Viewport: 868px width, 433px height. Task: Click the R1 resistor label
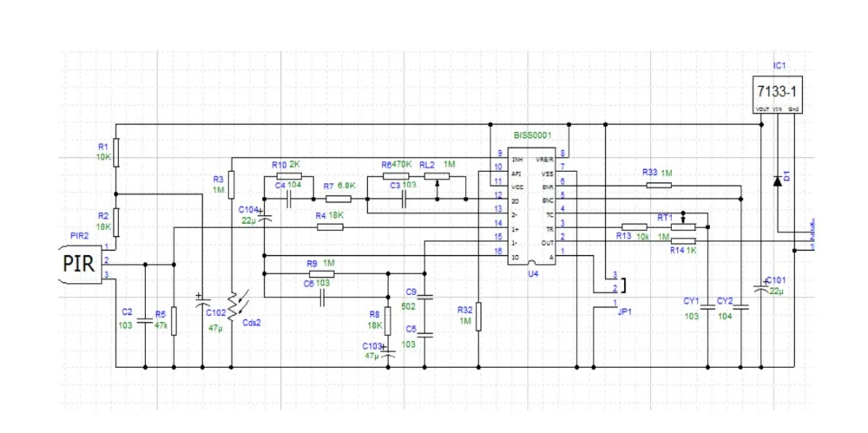[x=103, y=147]
